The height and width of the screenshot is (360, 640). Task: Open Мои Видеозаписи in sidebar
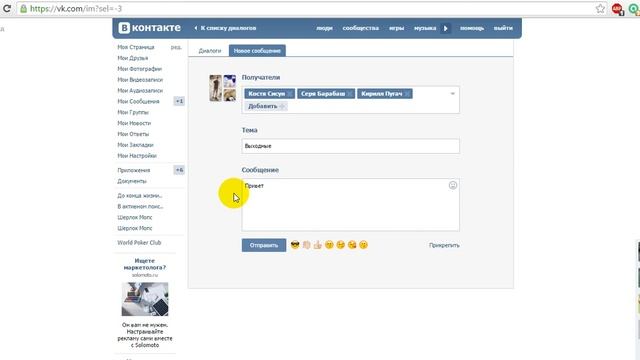140,80
